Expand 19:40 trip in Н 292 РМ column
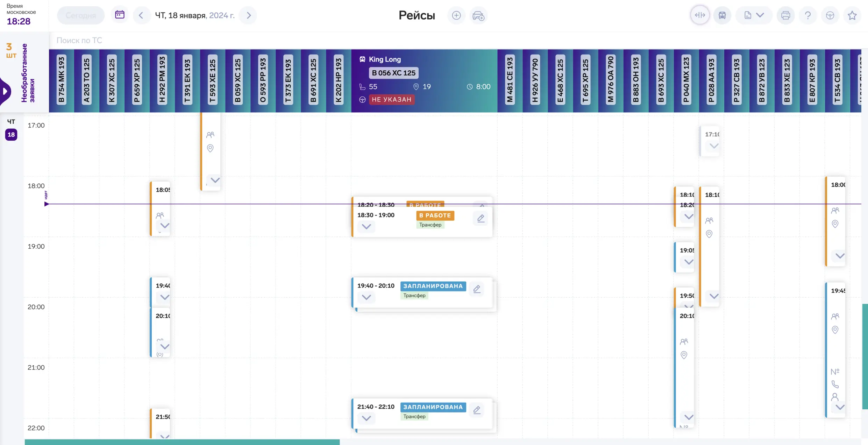868x445 pixels. [x=164, y=297]
